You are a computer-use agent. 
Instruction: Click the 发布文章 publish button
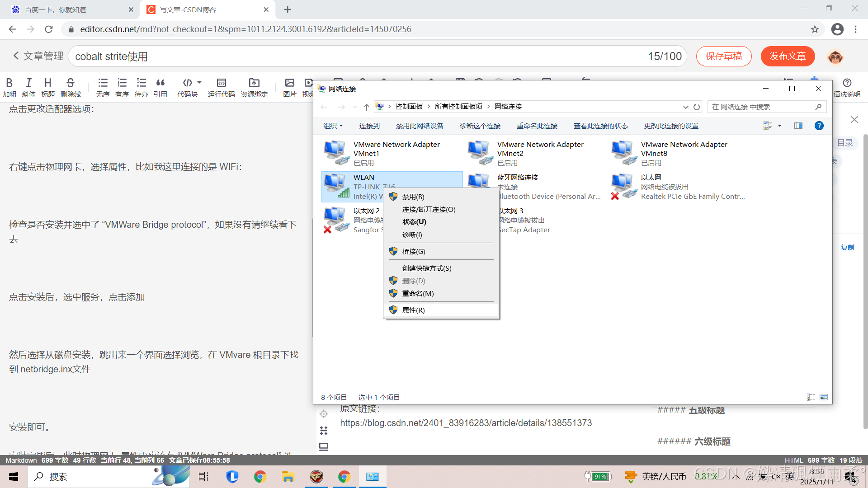[788, 56]
